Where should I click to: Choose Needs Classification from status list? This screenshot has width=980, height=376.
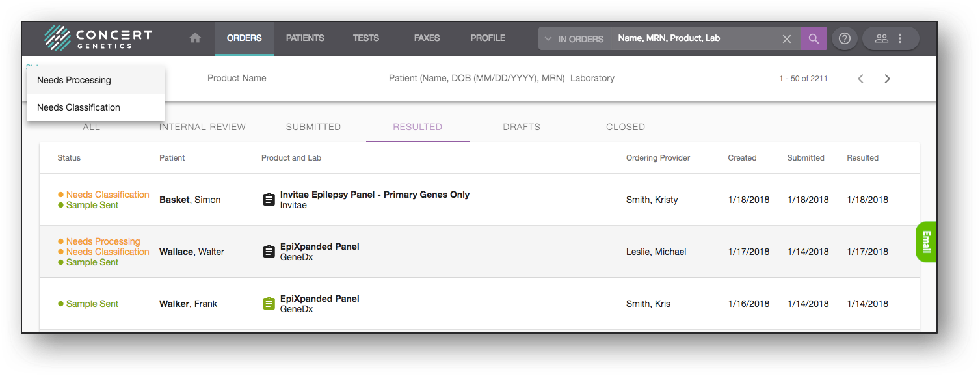[x=79, y=107]
